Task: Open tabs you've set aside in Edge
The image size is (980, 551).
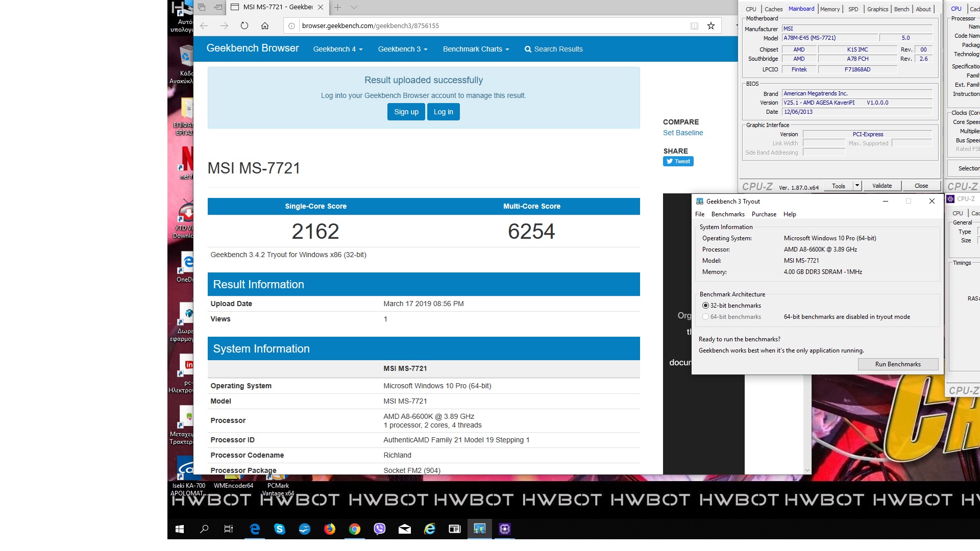Action: 202,7
